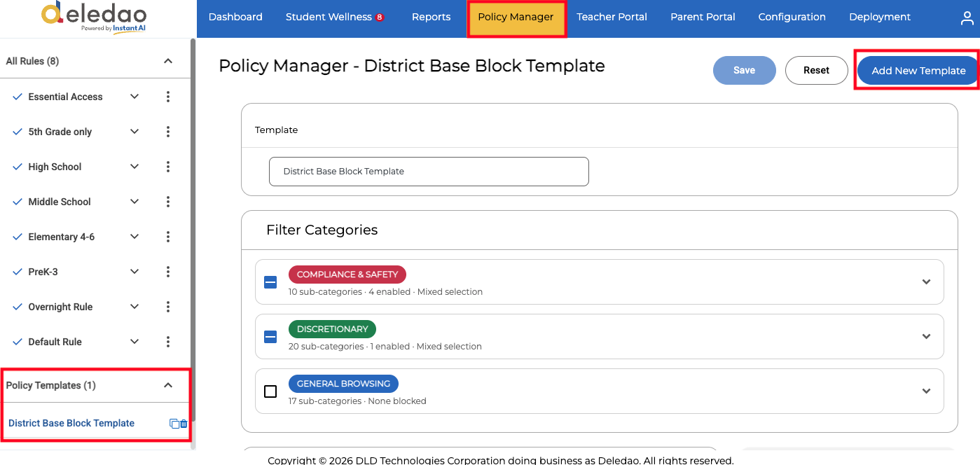Click Add New Template button
The image size is (980, 465).
click(x=918, y=71)
